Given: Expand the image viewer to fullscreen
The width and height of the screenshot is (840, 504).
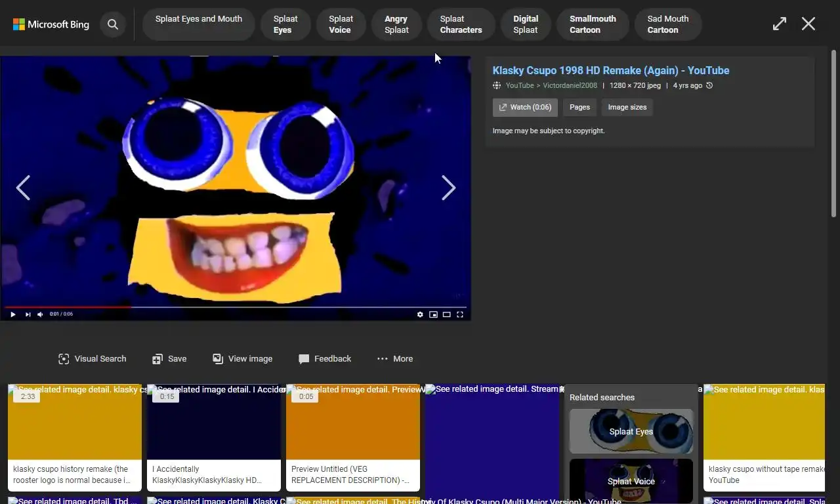Looking at the screenshot, I should tap(779, 24).
